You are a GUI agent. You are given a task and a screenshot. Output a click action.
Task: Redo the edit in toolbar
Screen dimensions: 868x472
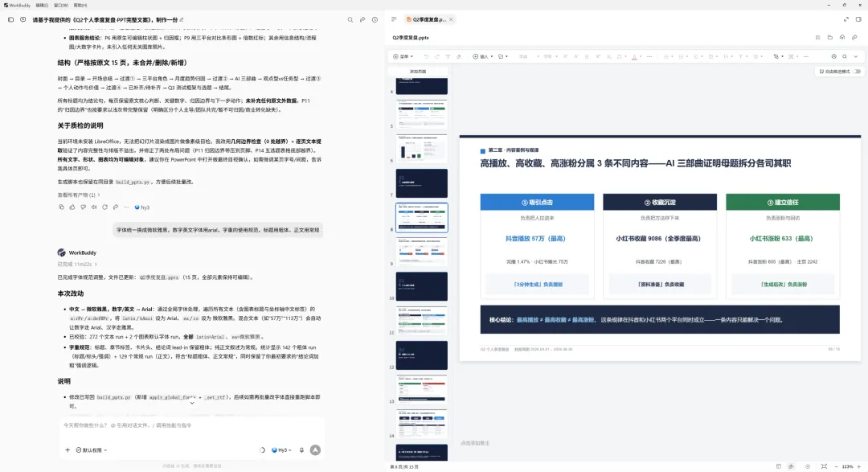(x=436, y=56)
